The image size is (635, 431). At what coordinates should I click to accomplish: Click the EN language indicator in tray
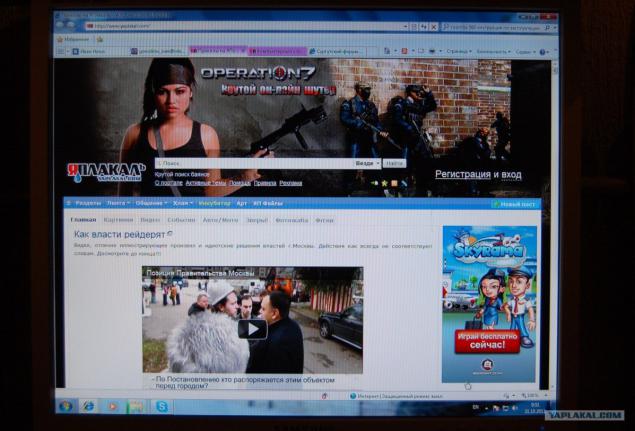click(x=475, y=407)
